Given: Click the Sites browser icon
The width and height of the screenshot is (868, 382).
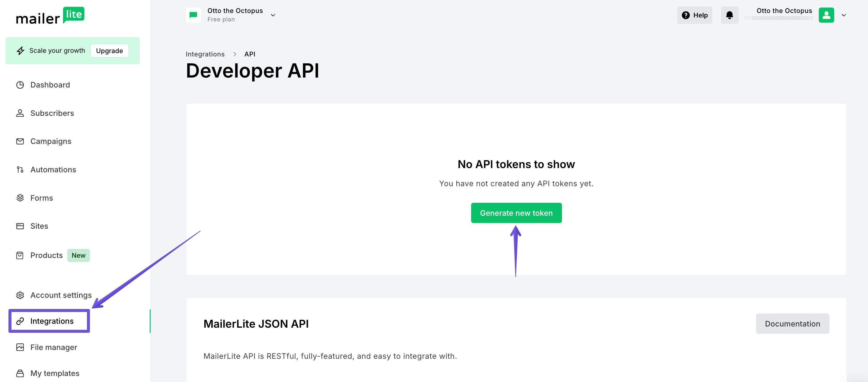Looking at the screenshot, I should pos(20,226).
